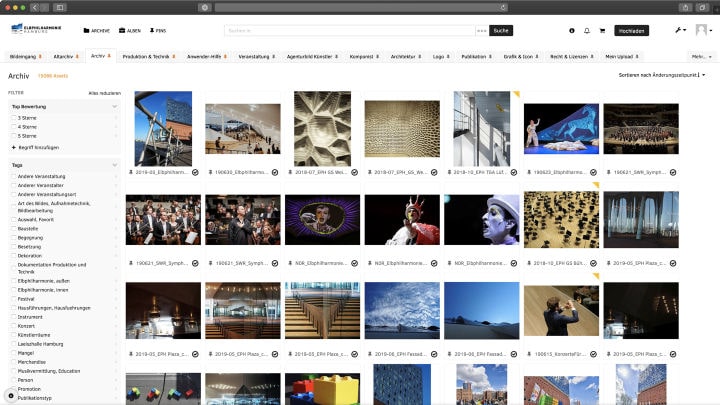Open the PINS pushpin icon link

click(x=158, y=31)
